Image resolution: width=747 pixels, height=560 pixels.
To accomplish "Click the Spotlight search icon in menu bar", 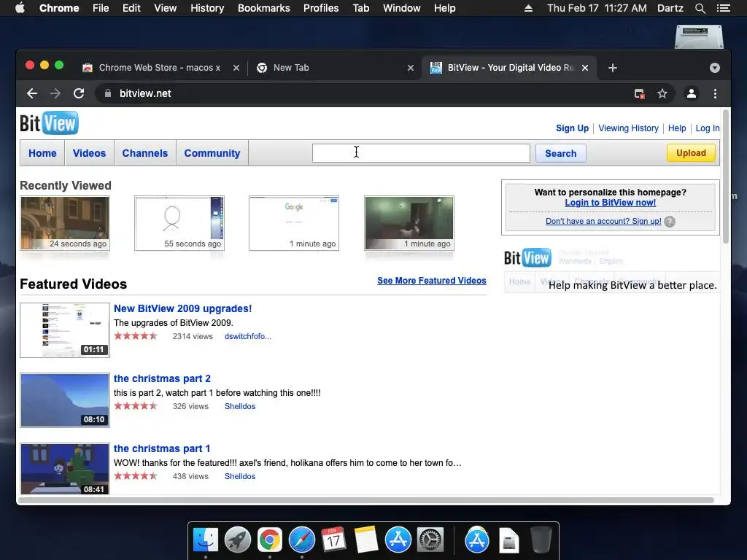I will [700, 8].
